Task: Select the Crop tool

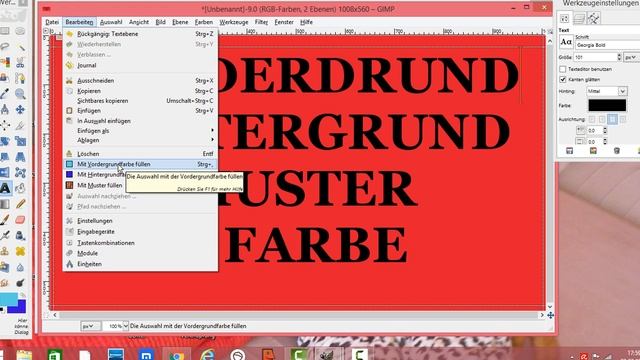Action: pos(20,125)
